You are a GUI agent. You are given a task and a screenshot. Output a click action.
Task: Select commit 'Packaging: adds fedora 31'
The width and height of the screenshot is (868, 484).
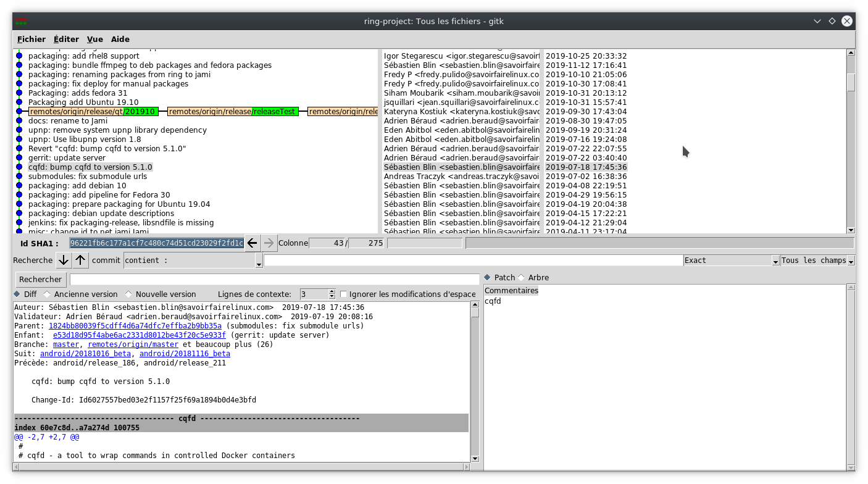click(78, 93)
